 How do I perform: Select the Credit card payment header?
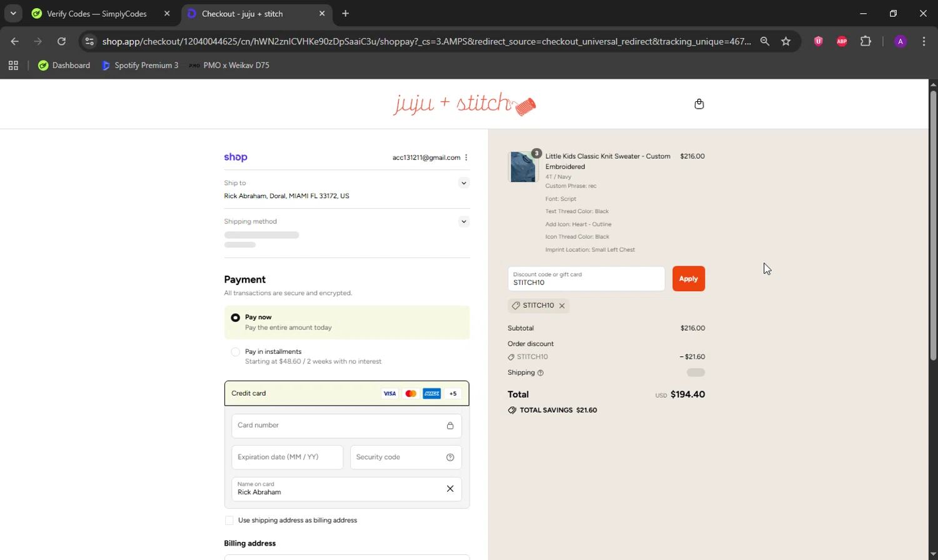pyautogui.click(x=346, y=394)
